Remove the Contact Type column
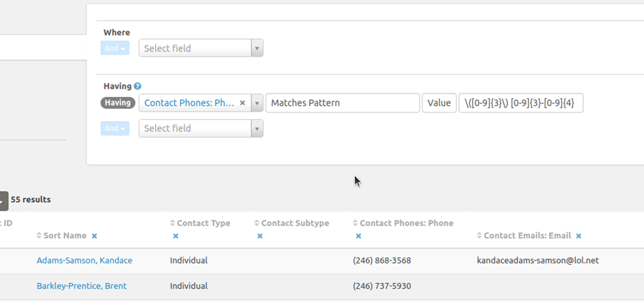This screenshot has height=302, width=644. coord(176,236)
